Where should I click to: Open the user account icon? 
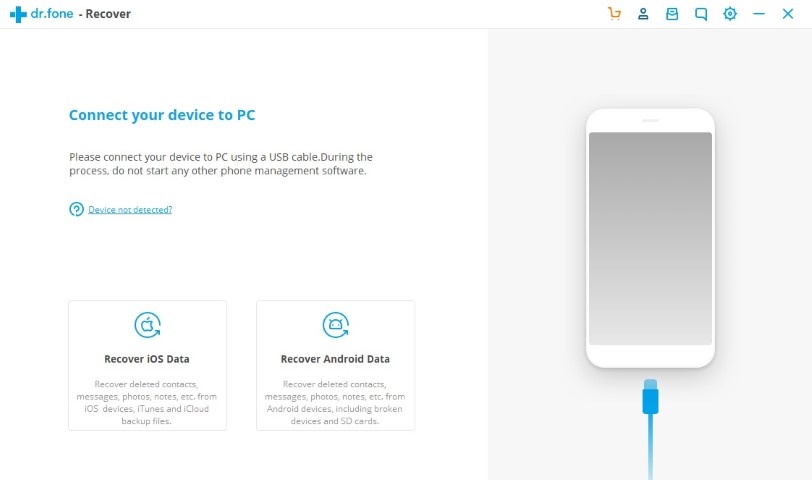pos(643,14)
